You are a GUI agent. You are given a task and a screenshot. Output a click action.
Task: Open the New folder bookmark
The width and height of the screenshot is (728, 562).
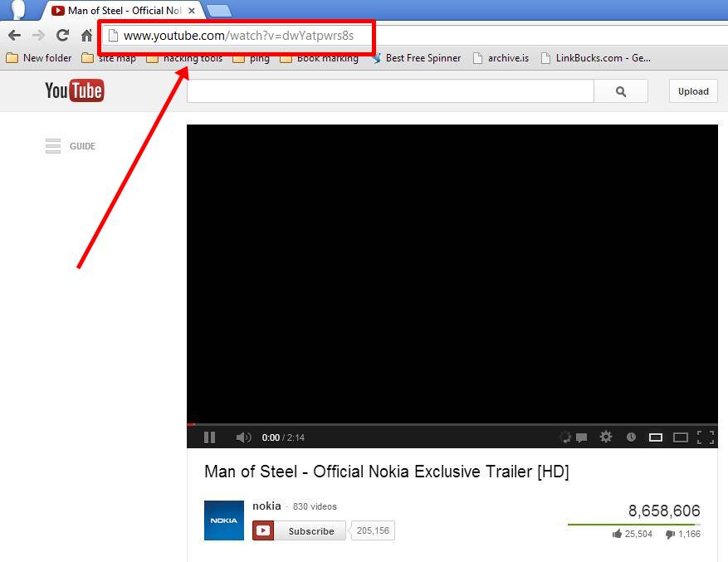(x=39, y=58)
